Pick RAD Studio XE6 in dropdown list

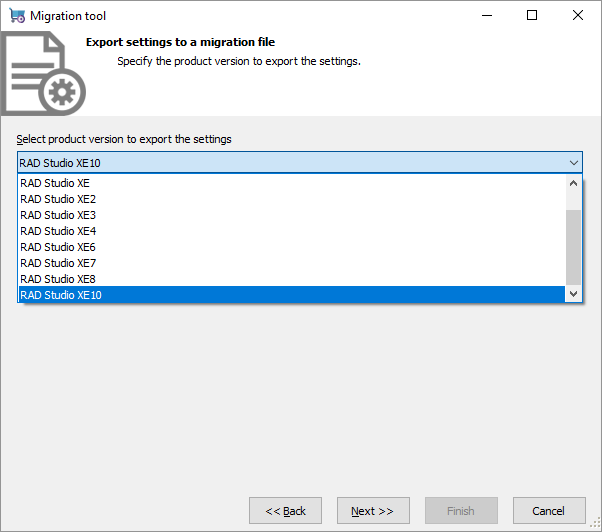pyautogui.click(x=58, y=247)
